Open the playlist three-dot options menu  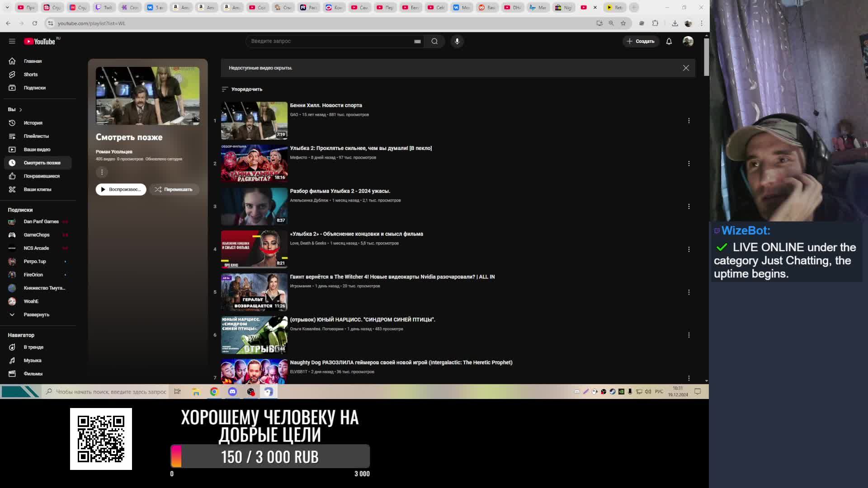(x=102, y=172)
